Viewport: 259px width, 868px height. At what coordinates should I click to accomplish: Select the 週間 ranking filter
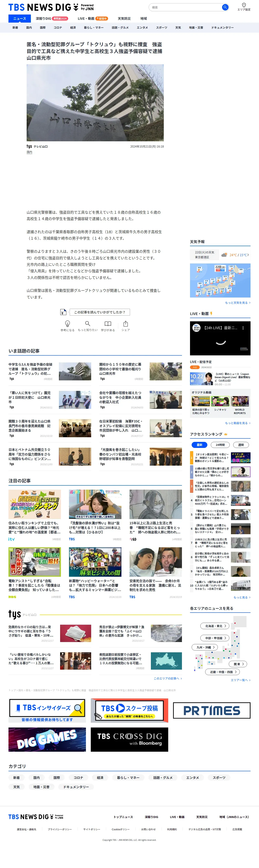click(241, 445)
